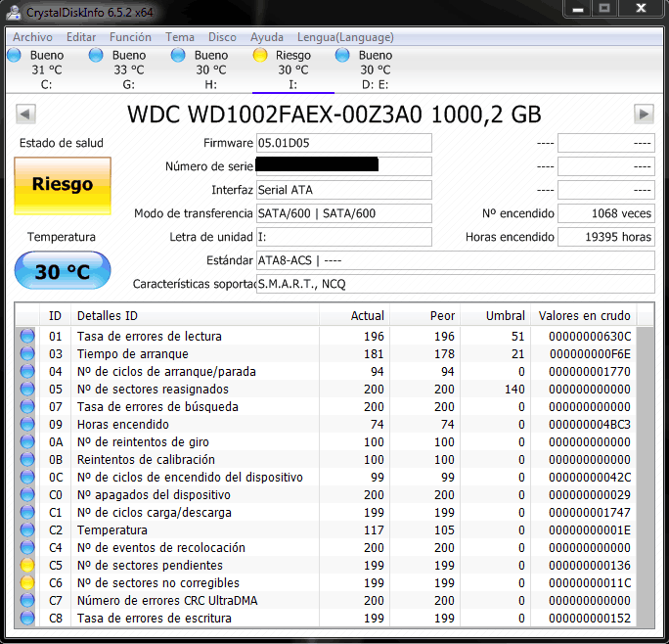Screen dimensions: 669x644
Task: Click the 30 °C temperature indicator
Action: pyautogui.click(x=63, y=271)
